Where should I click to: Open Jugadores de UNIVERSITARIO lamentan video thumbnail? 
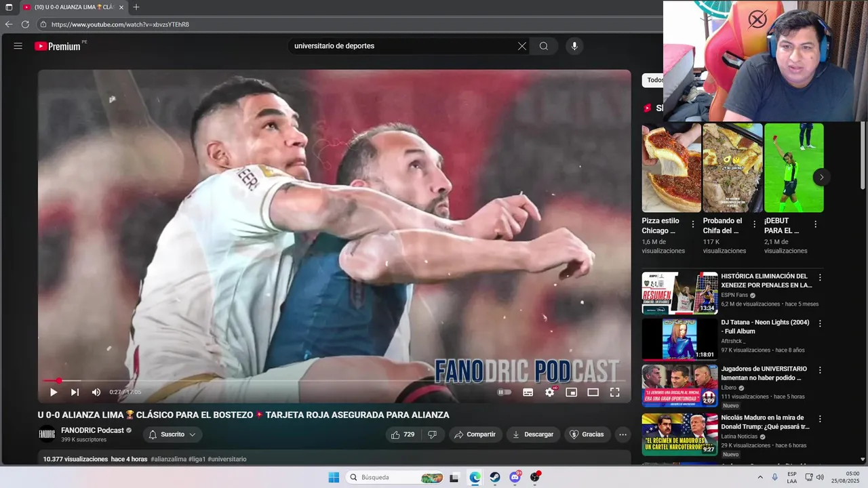[x=679, y=386]
